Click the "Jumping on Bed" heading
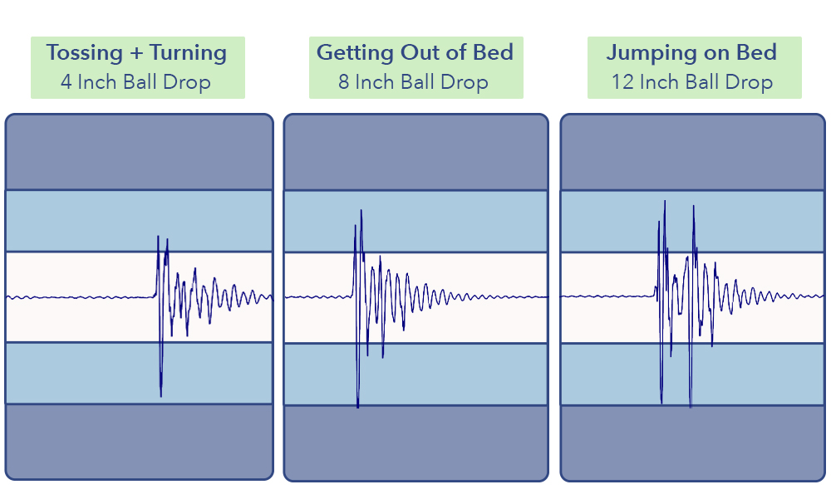831x504 pixels. 691,53
